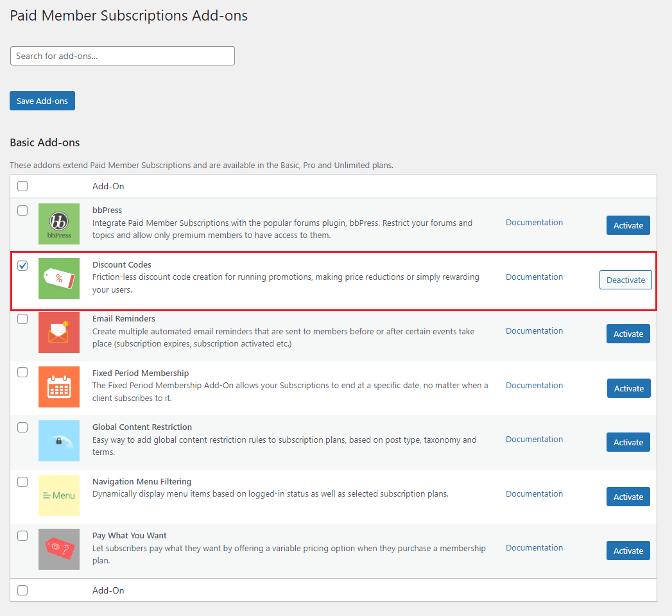The height and width of the screenshot is (616, 672).
Task: Focus the Search for add-ons field
Action: coord(122,56)
